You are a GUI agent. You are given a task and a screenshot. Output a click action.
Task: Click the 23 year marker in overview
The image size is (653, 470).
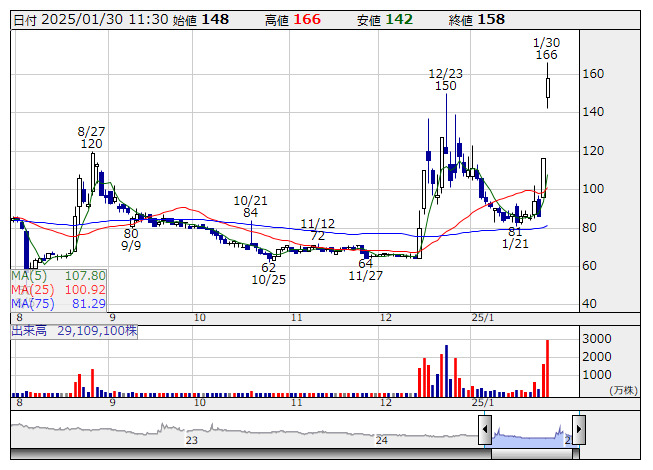coord(192,440)
